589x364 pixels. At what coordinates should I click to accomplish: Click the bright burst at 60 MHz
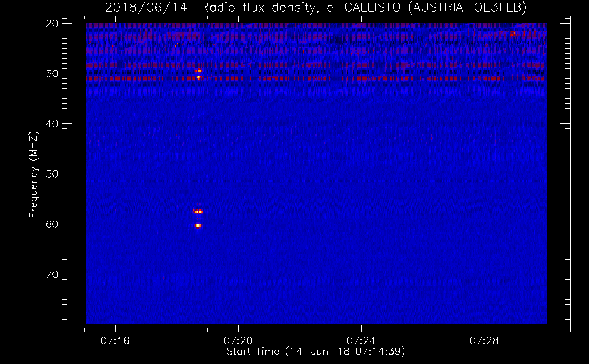pyautogui.click(x=198, y=226)
